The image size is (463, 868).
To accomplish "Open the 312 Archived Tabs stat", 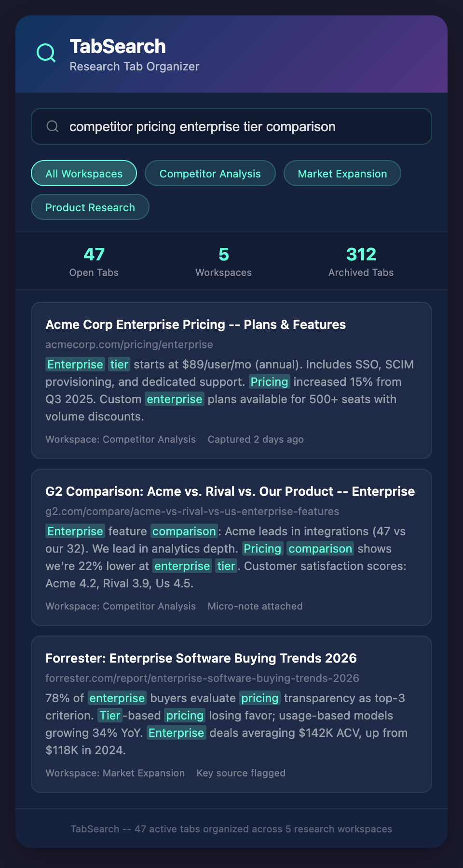I will click(x=361, y=261).
